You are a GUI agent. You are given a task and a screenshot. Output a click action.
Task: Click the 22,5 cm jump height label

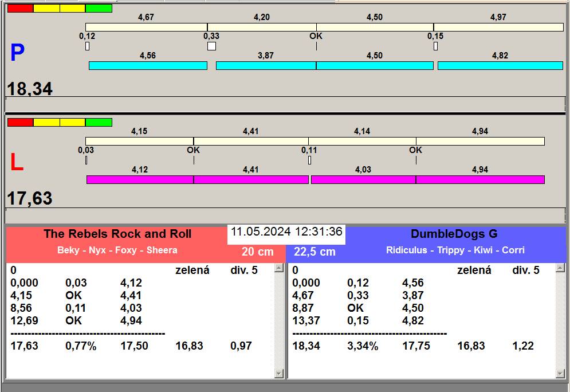[x=315, y=252]
